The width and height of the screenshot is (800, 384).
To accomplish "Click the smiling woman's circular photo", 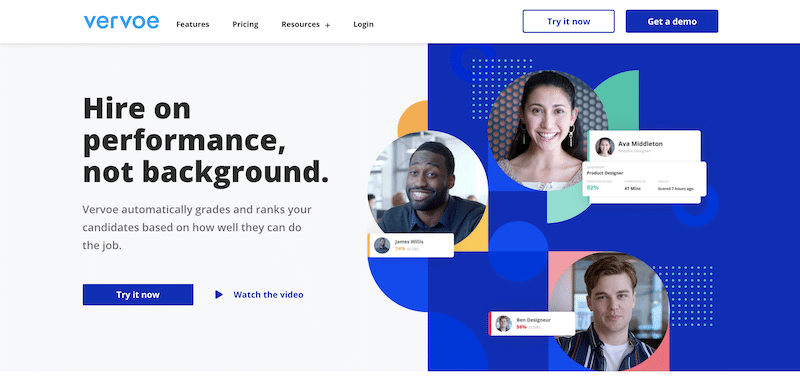I will click(547, 131).
